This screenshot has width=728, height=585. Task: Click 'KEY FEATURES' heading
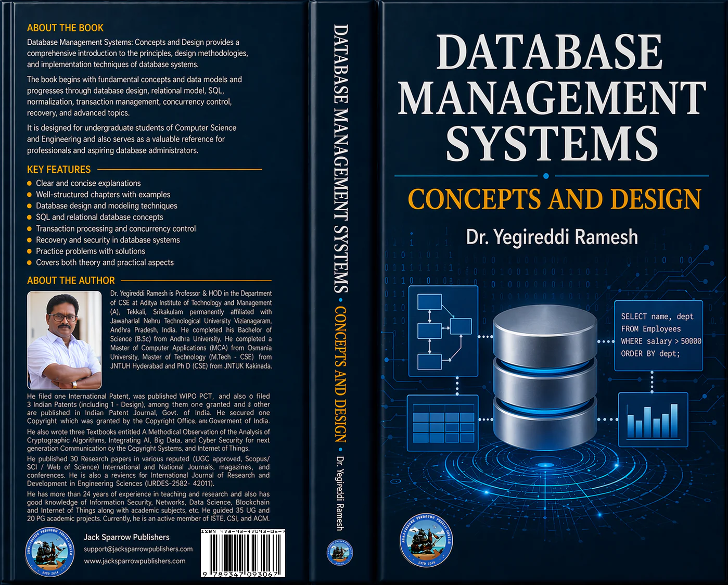(59, 170)
